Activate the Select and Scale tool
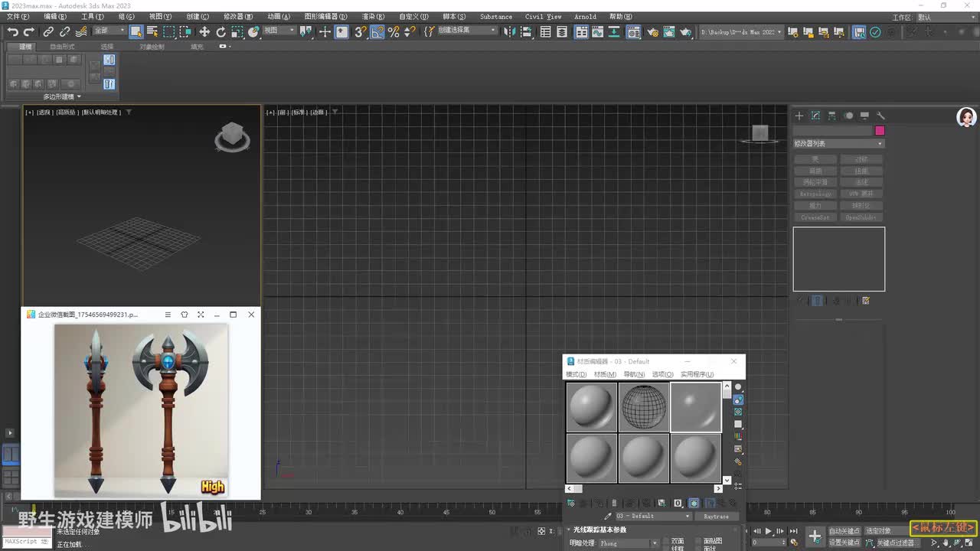Screen dimensions: 980x551 tap(237, 31)
